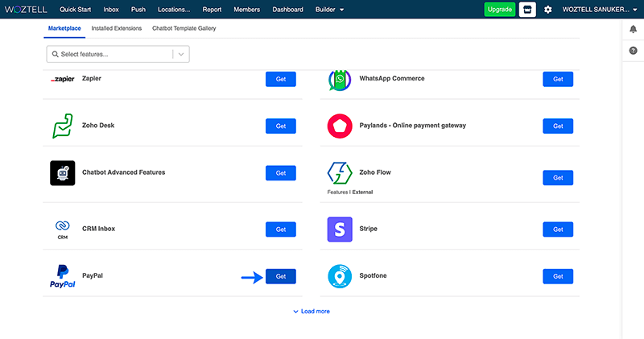Click the Features | External tag text
Viewport: 644px width, 339px height.
350,192
